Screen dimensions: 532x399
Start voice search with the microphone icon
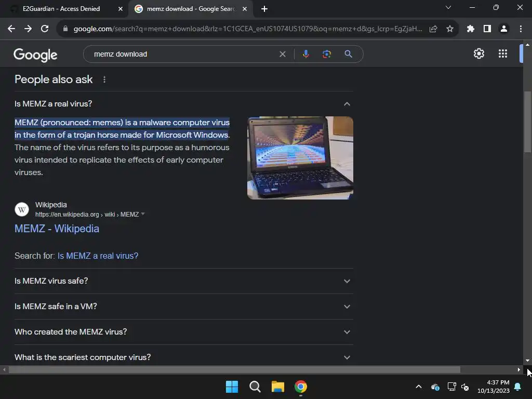(305, 54)
